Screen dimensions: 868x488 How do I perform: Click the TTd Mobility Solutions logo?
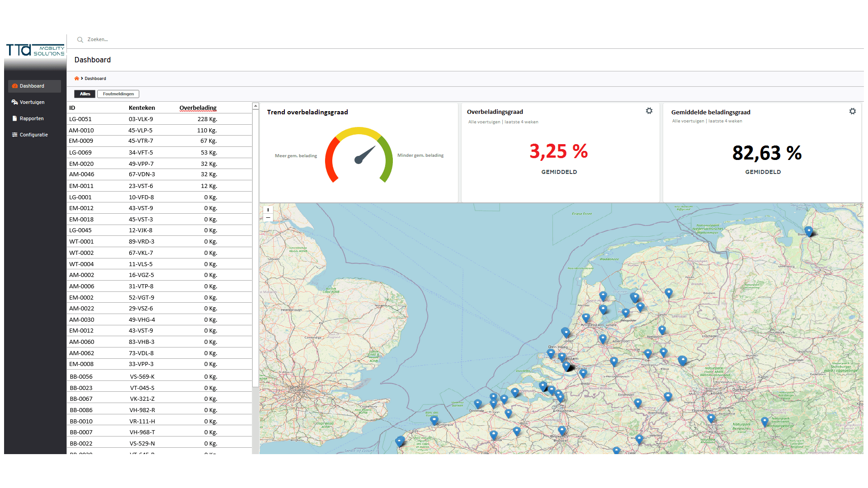tap(35, 50)
